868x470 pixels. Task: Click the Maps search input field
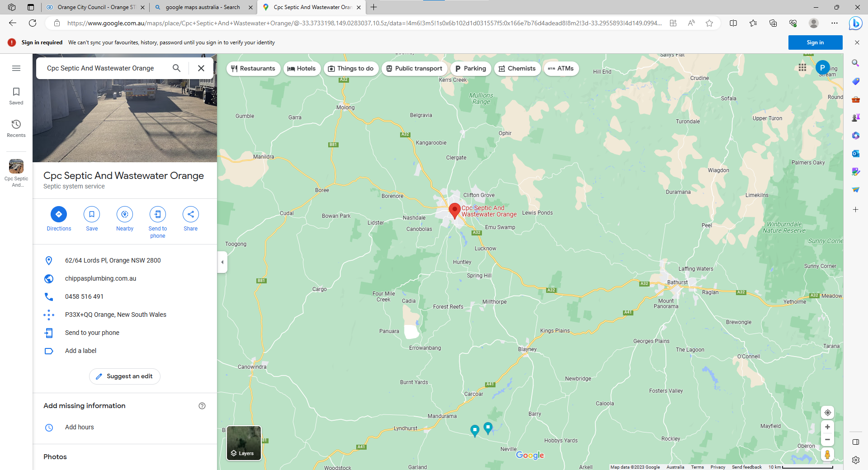click(105, 68)
